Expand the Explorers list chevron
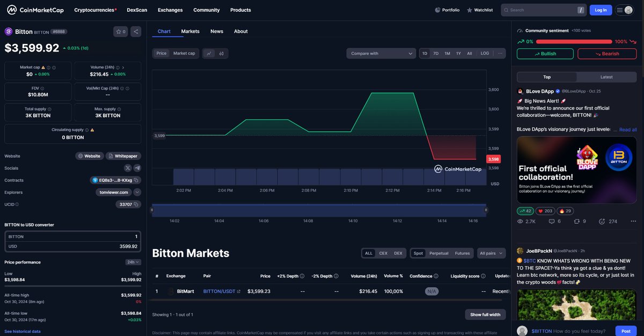Screen dimensions: 644x336 pyautogui.click(x=137, y=192)
